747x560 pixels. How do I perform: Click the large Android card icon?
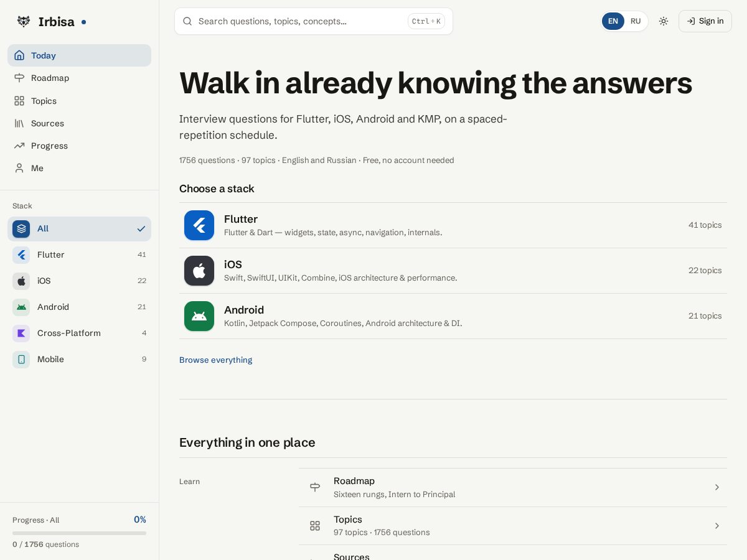(x=199, y=316)
